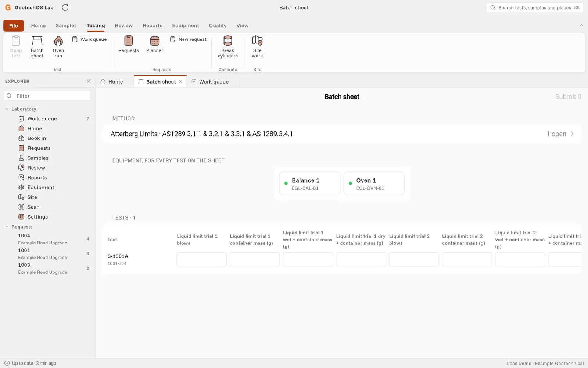The height and width of the screenshot is (368, 588).
Task: Open the Planner calendar tool
Action: [x=155, y=44]
